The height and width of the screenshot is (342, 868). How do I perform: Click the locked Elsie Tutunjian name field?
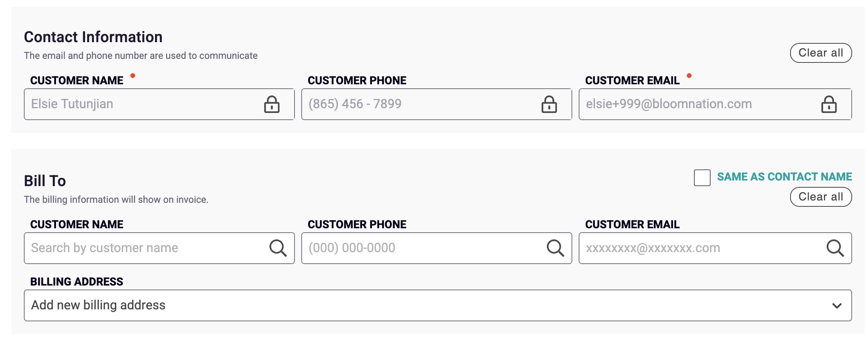point(159,104)
